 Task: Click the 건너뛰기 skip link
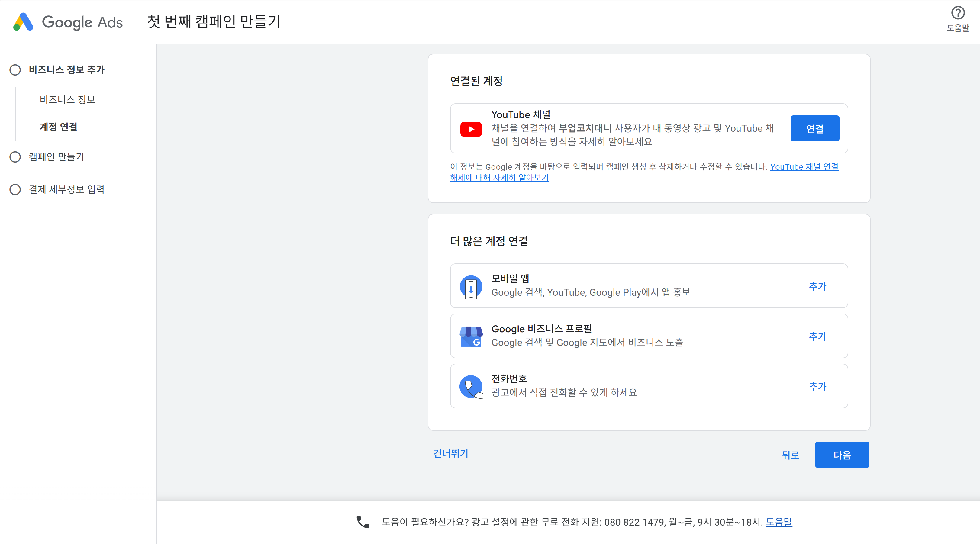(451, 453)
